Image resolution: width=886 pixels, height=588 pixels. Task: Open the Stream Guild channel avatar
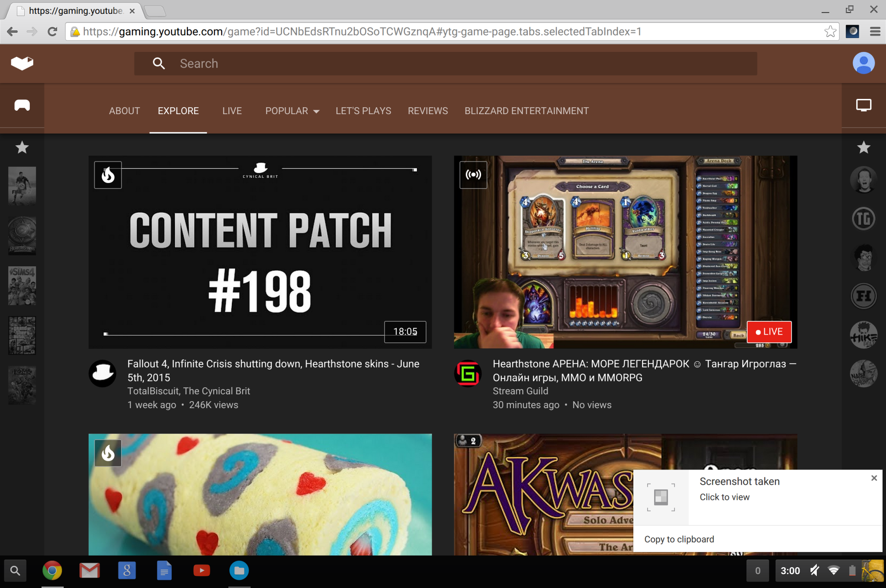(468, 374)
